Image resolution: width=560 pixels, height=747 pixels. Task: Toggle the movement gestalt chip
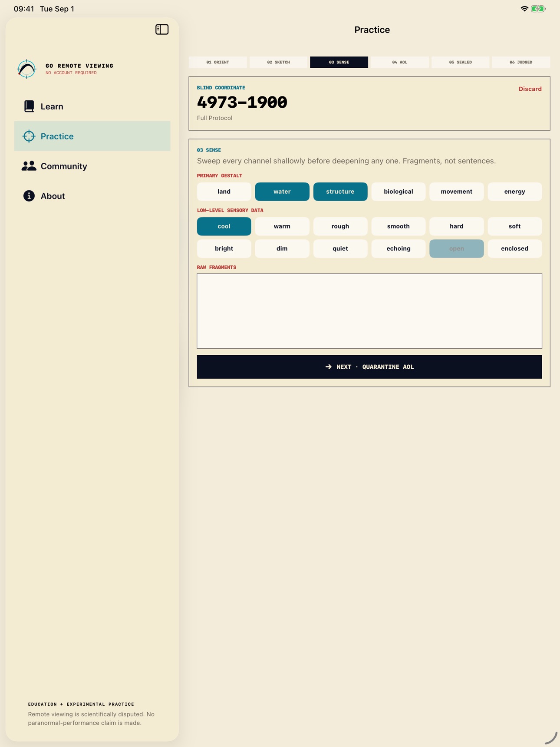pyautogui.click(x=457, y=192)
